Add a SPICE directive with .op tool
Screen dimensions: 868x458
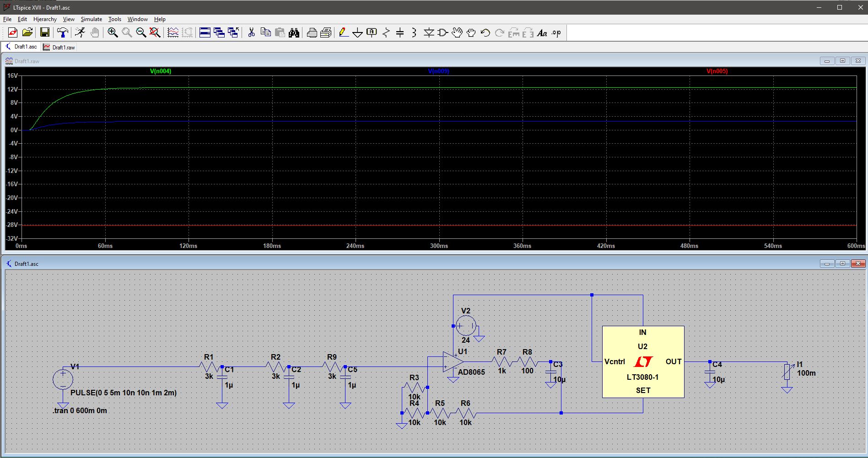click(x=556, y=32)
